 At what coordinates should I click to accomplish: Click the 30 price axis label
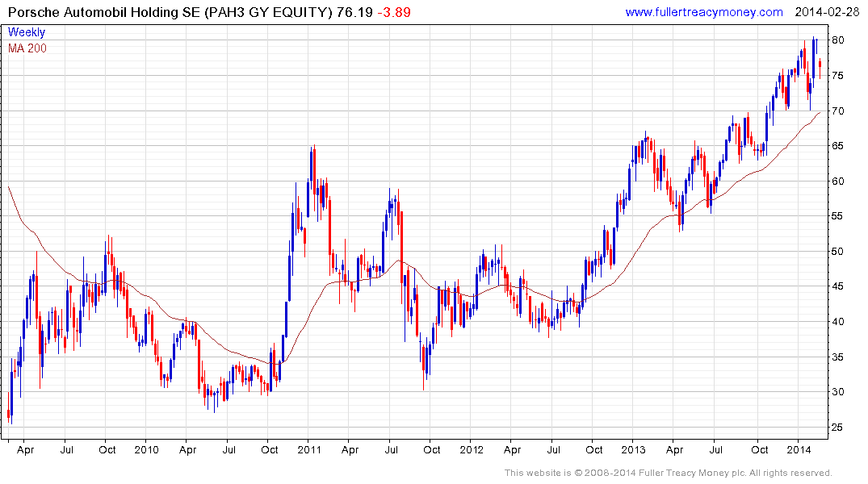[837, 391]
